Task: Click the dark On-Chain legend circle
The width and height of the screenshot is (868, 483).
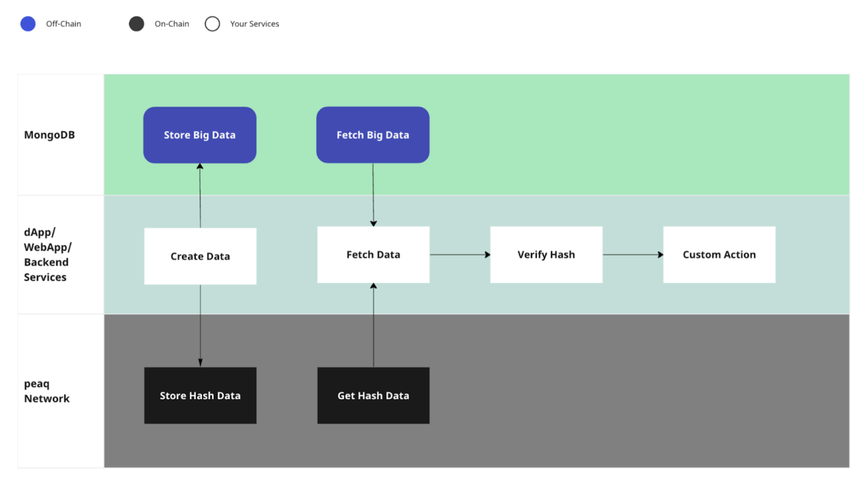Action: pyautogui.click(x=137, y=23)
